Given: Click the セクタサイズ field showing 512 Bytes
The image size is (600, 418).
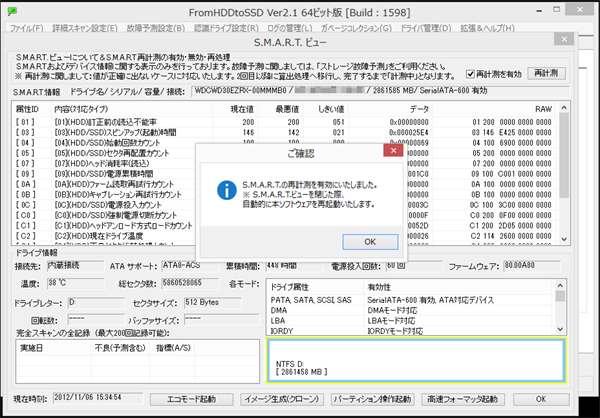Looking at the screenshot, I should tap(213, 303).
